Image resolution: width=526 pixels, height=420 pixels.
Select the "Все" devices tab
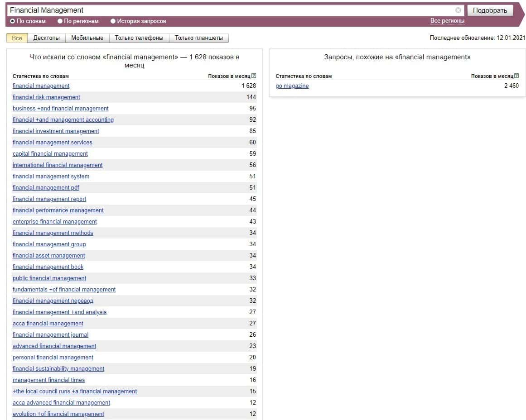point(17,38)
